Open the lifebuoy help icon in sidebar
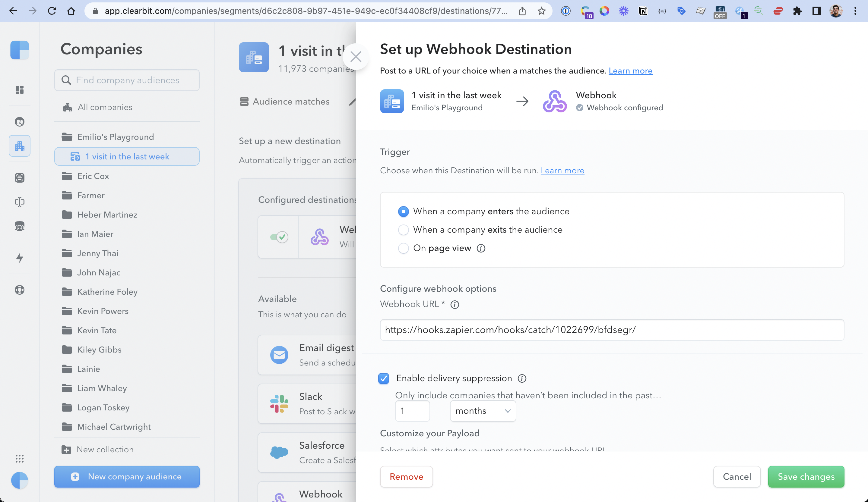The image size is (868, 502). pyautogui.click(x=20, y=290)
